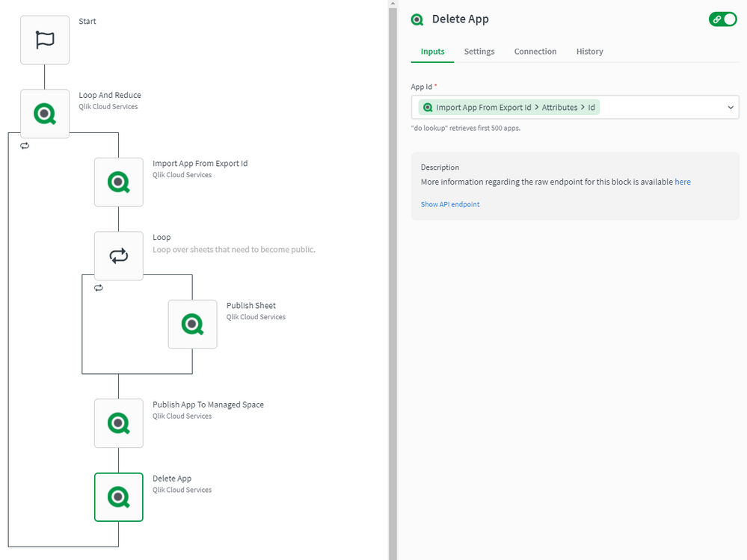This screenshot has width=747, height=560.
Task: Click the Publish App To Managed Space block
Action: point(118,423)
